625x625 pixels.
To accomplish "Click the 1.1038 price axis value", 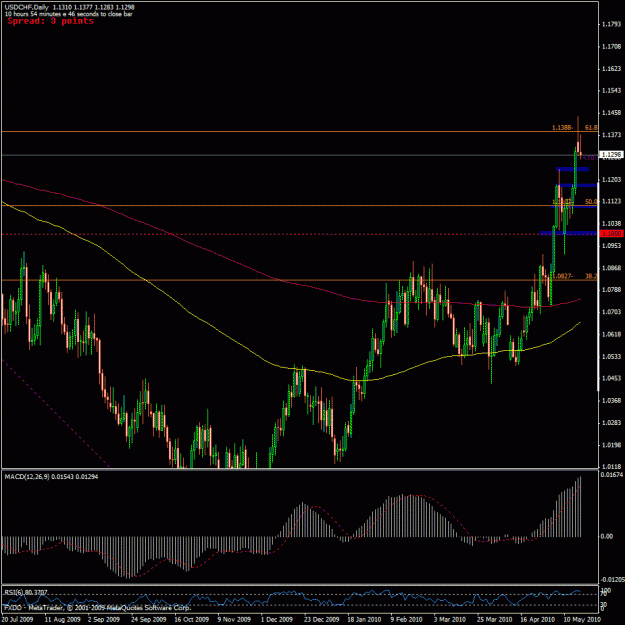I will [x=611, y=224].
